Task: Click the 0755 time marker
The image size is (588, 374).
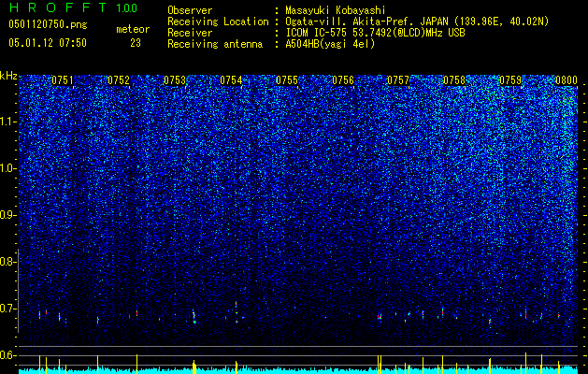Action: pyautogui.click(x=287, y=80)
